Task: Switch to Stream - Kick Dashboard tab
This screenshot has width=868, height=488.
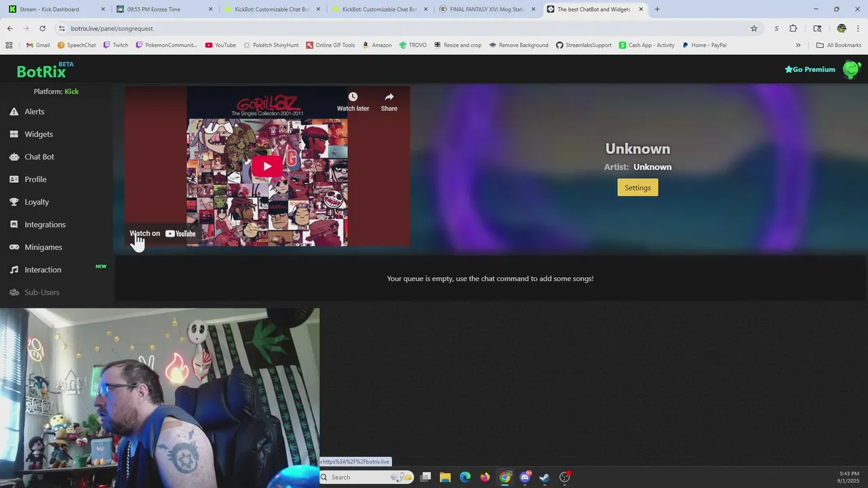Action: pyautogui.click(x=56, y=9)
